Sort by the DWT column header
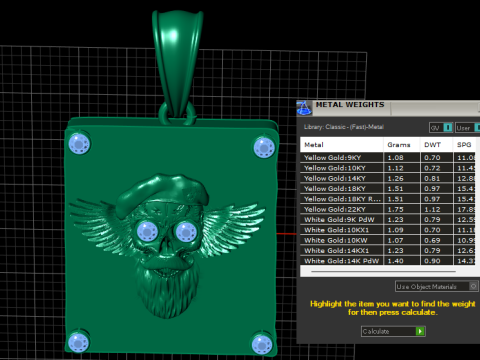This screenshot has height=360, width=480. [436, 145]
